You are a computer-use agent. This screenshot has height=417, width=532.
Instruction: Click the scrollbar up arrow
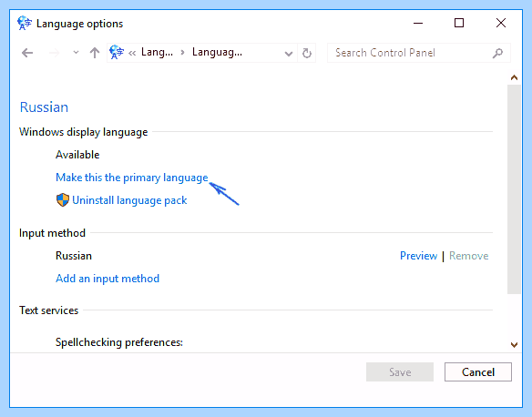point(514,77)
